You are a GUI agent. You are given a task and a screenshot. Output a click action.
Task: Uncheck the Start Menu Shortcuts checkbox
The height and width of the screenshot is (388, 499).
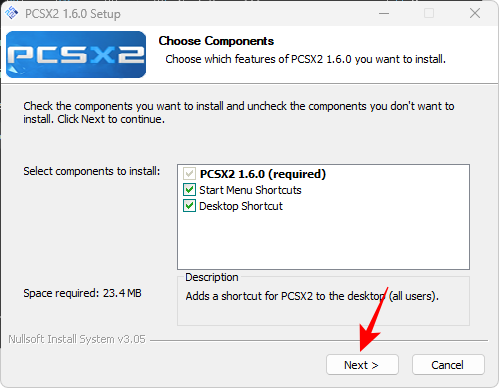(x=189, y=190)
